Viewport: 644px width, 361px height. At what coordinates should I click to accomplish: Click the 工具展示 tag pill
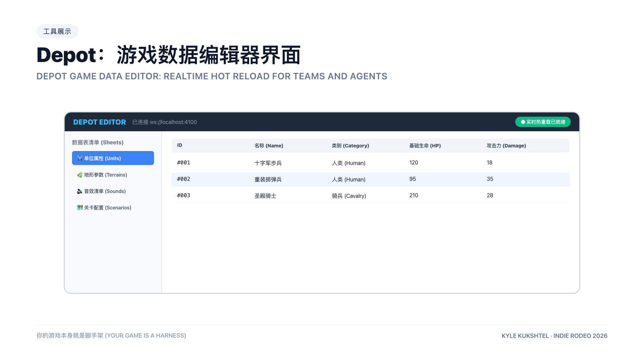(x=57, y=31)
